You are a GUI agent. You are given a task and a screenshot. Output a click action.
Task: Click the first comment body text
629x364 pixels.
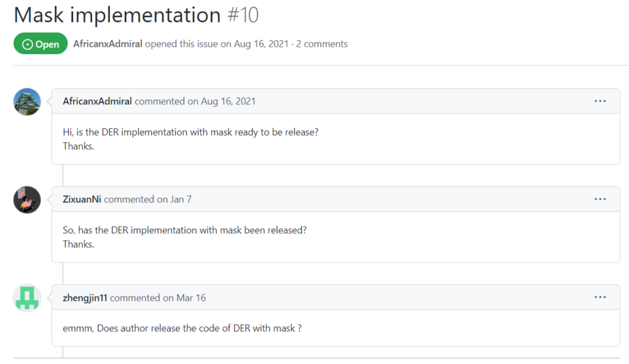pos(190,132)
